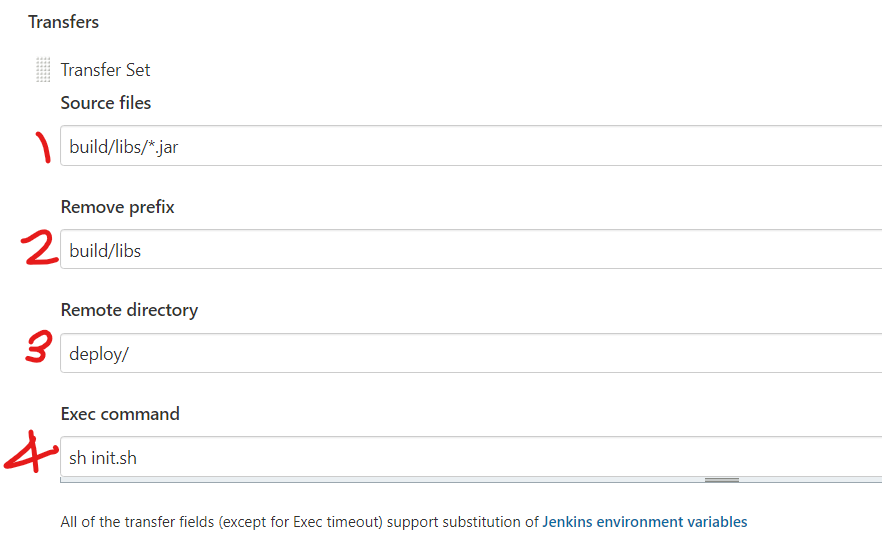Select the Remove prefix text box
882x553 pixels.
pos(470,249)
